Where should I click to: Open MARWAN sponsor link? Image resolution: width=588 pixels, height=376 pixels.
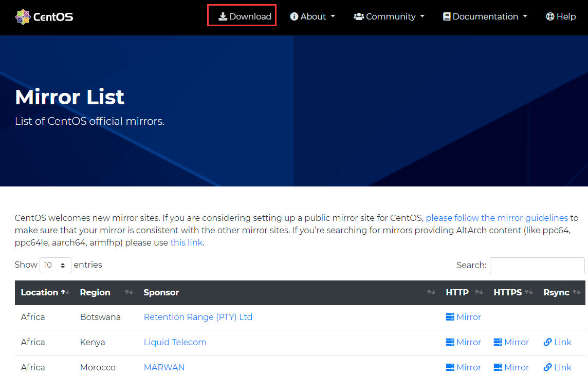click(x=164, y=367)
